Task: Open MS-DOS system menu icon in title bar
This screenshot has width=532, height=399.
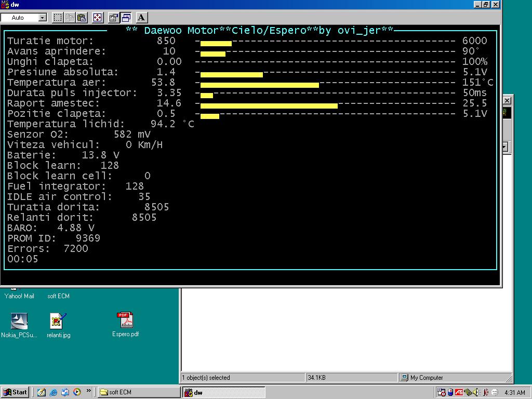Action: click(5, 4)
